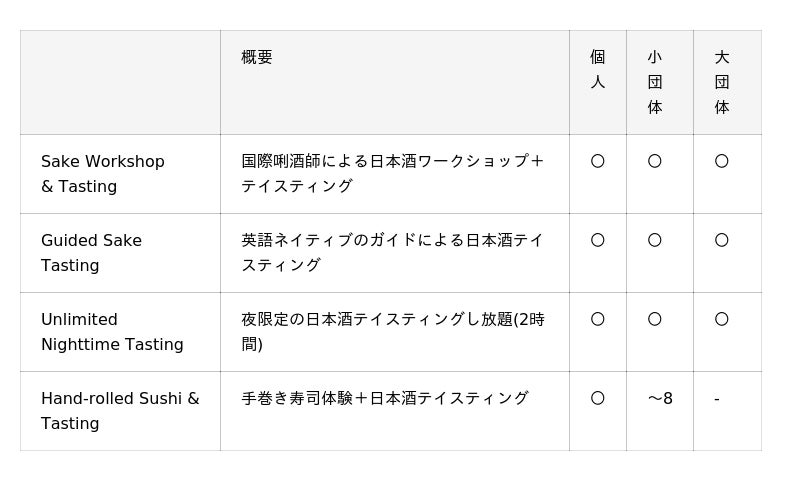Click the small group circle for Unlimited Nighttime Tasting
This screenshot has height=481, width=800.
point(655,319)
